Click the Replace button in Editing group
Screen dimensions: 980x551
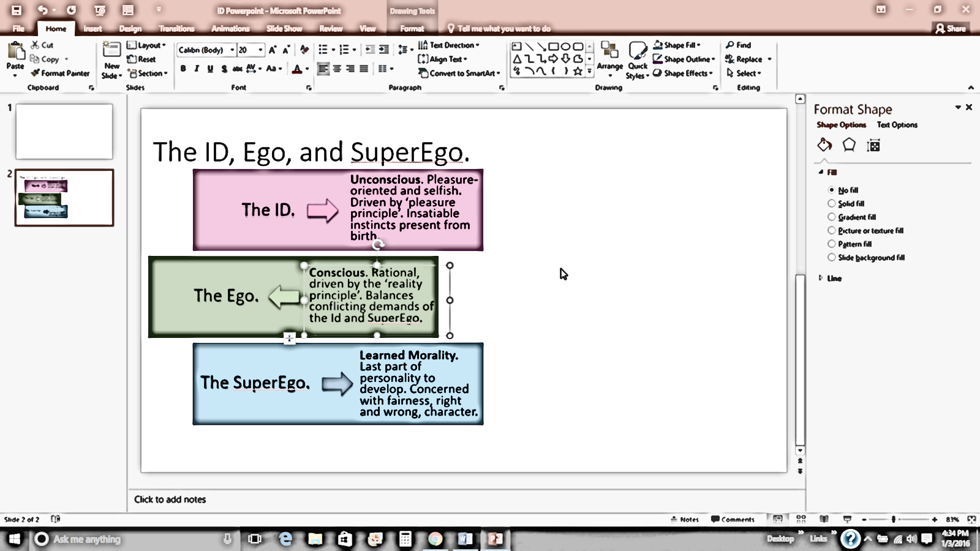coord(744,59)
